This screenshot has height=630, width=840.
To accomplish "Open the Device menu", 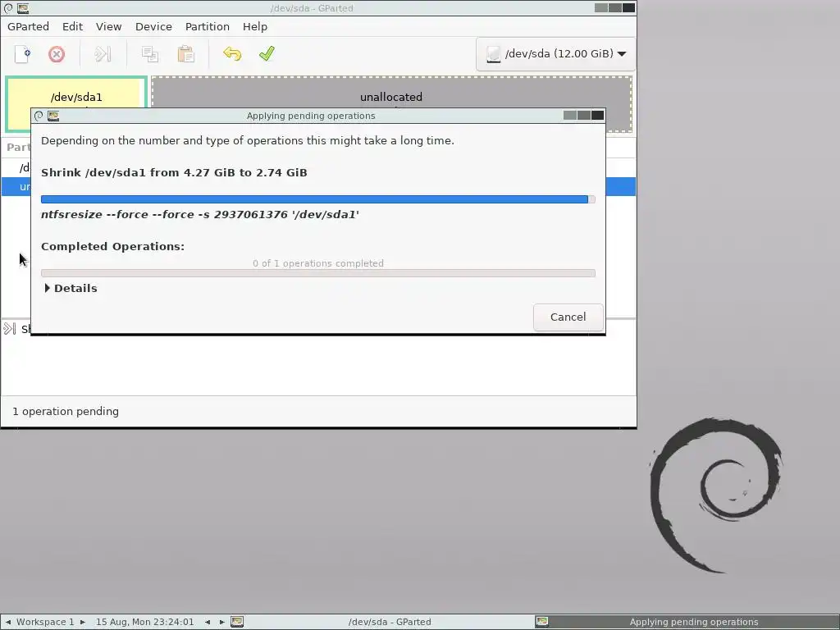I will tap(153, 26).
